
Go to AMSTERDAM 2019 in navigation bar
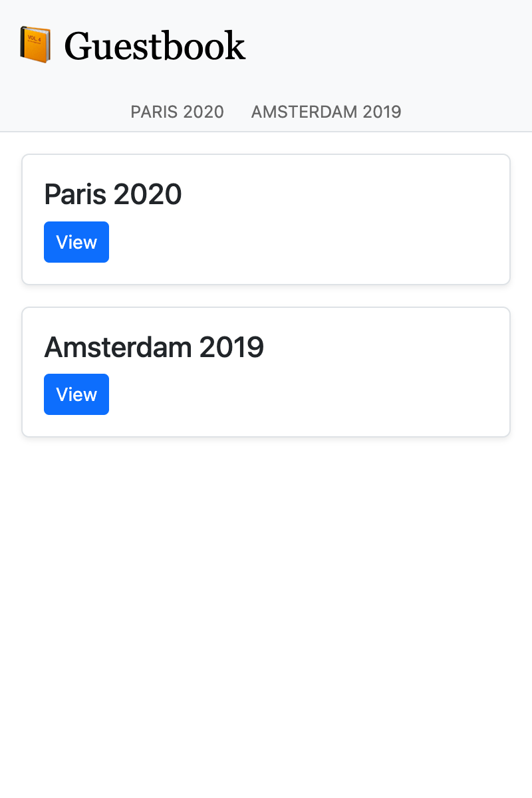[326, 112]
